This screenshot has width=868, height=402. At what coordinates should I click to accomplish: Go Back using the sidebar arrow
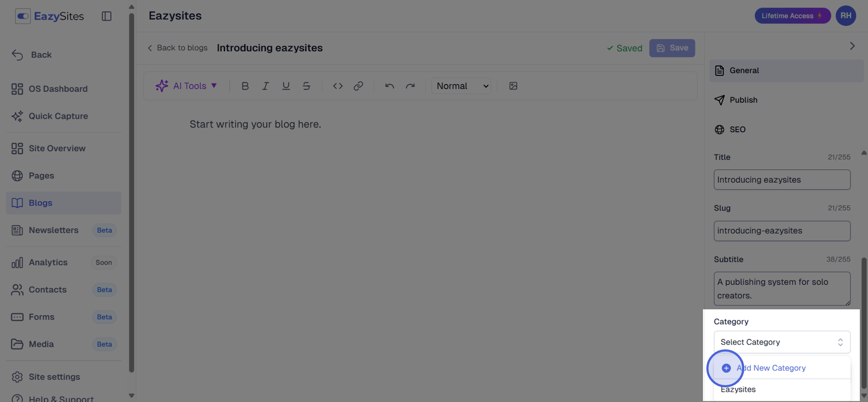[31, 55]
